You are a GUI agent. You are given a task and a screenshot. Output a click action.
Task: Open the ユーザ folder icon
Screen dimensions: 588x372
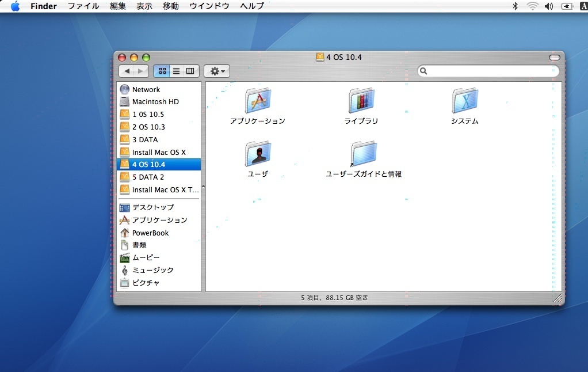coord(258,153)
